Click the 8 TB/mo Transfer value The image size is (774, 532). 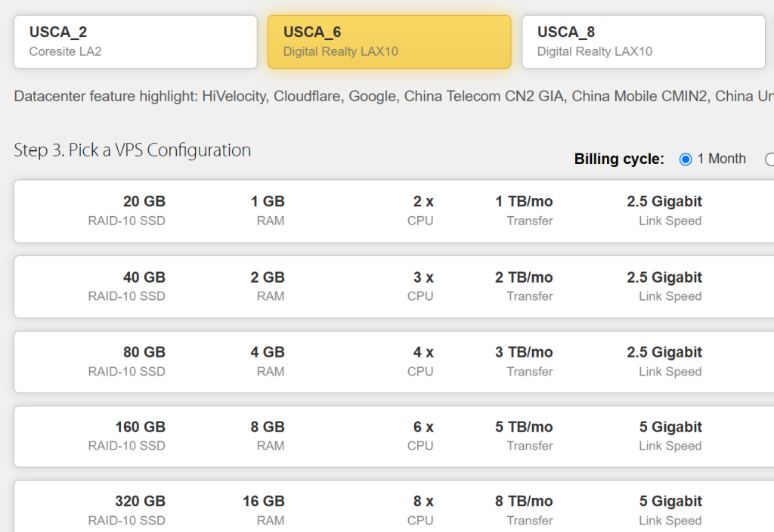pyautogui.click(x=524, y=502)
